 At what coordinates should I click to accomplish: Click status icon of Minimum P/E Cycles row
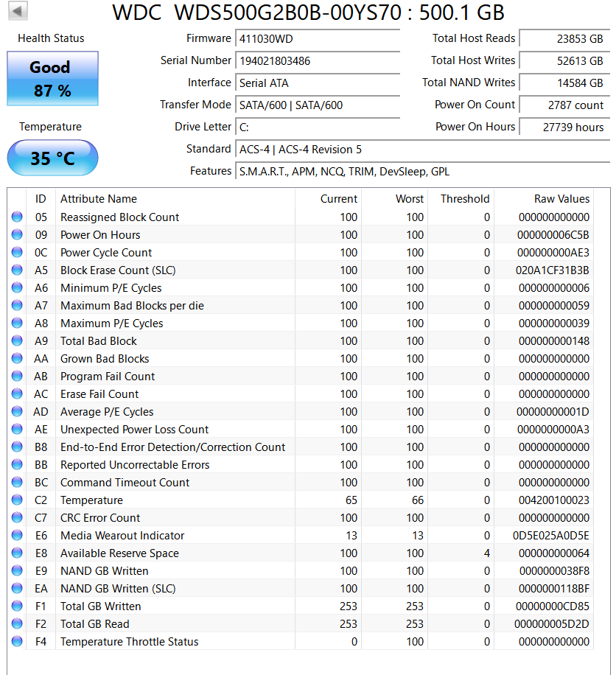[x=17, y=287]
